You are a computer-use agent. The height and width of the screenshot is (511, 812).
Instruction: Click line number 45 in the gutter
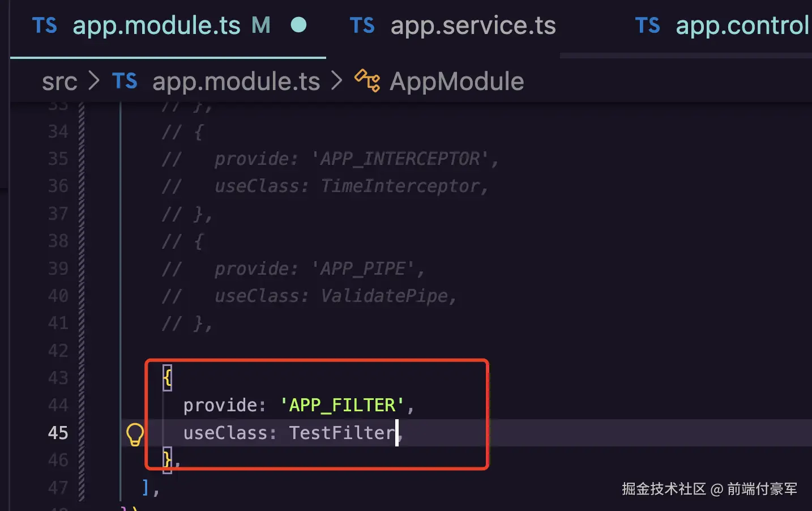[58, 433]
